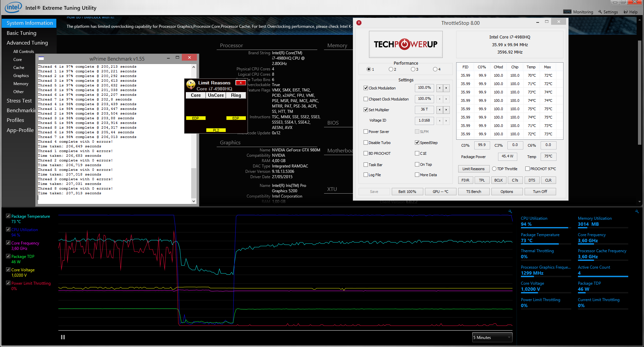Open Settings wrench icon in top bar

(600, 12)
